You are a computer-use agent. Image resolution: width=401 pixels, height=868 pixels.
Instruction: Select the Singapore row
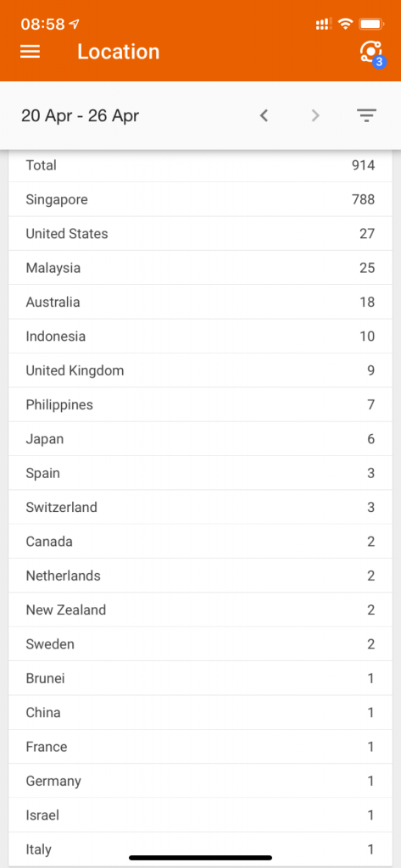200,199
